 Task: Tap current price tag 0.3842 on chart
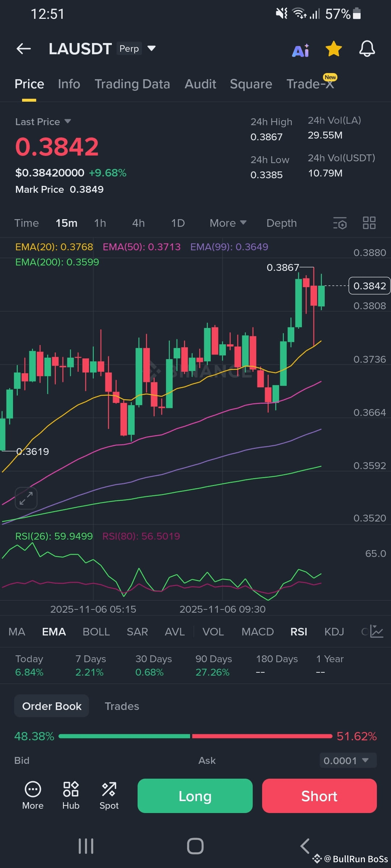[370, 286]
